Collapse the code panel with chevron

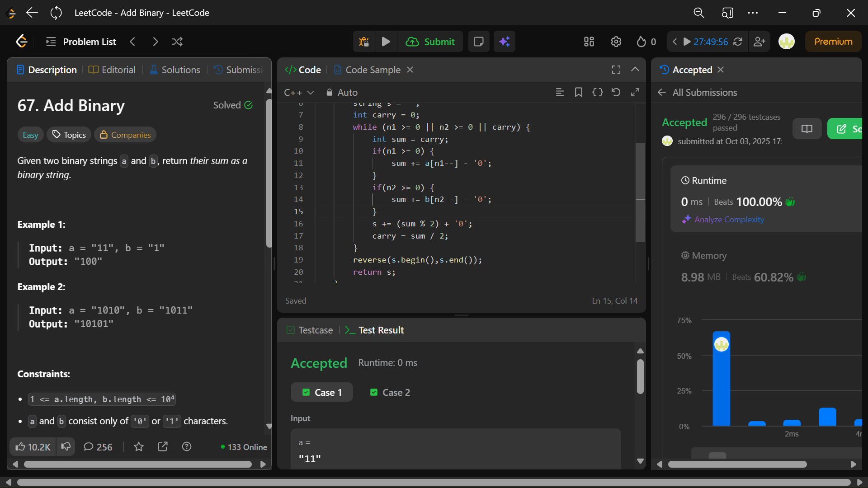(x=635, y=70)
